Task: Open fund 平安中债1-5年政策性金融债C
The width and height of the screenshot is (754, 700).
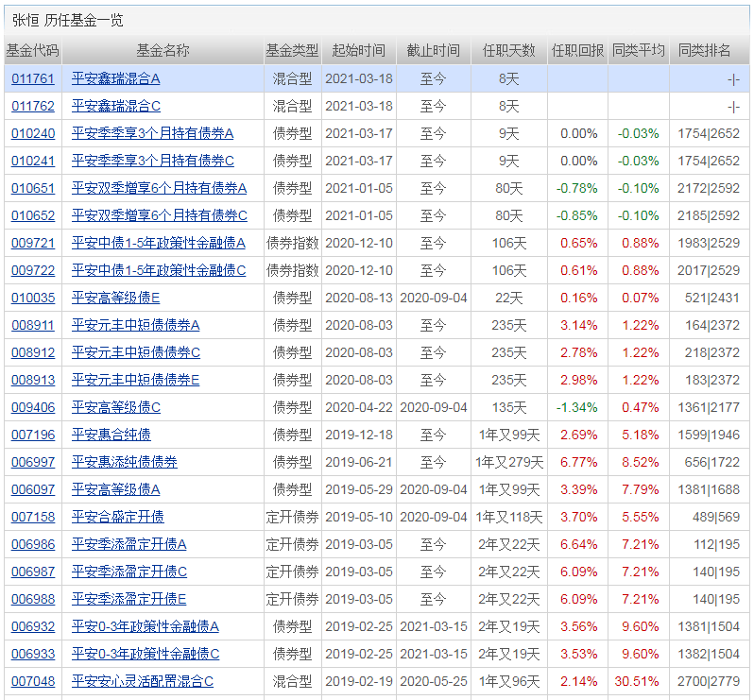Action: click(x=159, y=271)
